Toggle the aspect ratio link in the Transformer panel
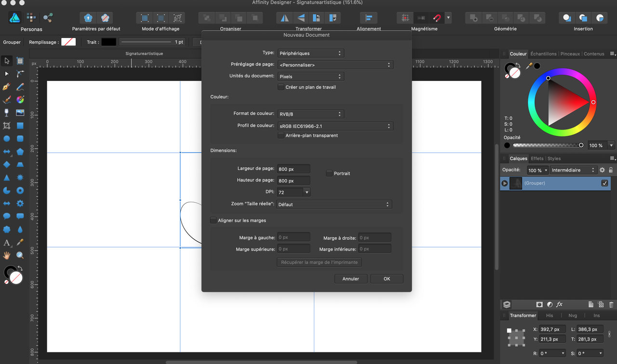 [x=609, y=334]
